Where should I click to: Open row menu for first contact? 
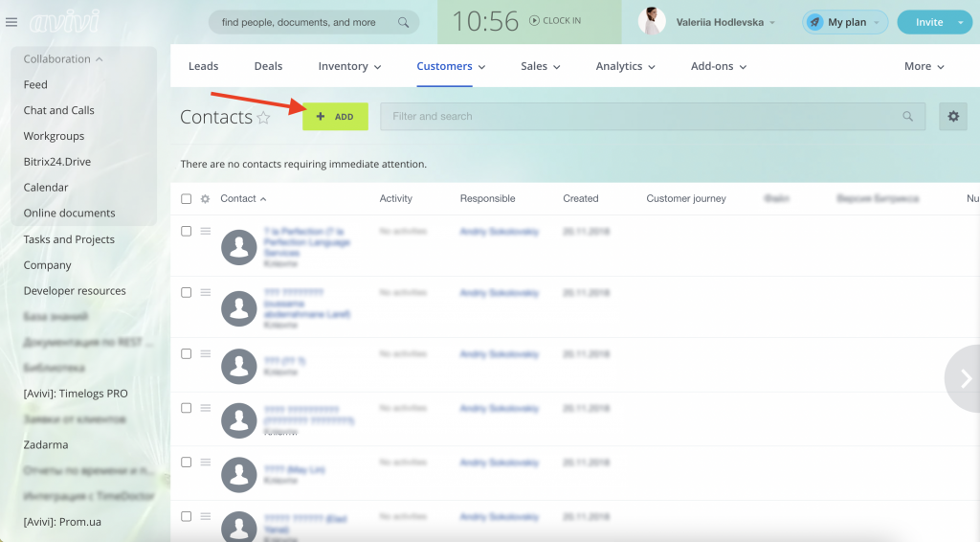point(205,232)
